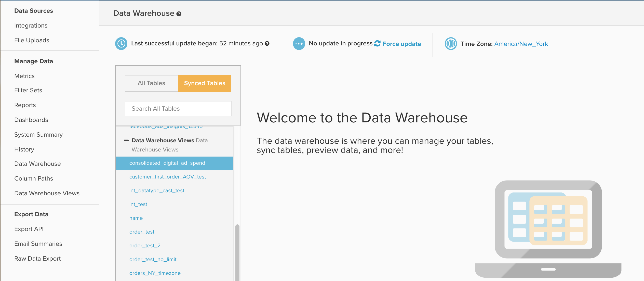The height and width of the screenshot is (281, 644).
Task: Click the table list scrollbar handle
Action: pos(237,252)
